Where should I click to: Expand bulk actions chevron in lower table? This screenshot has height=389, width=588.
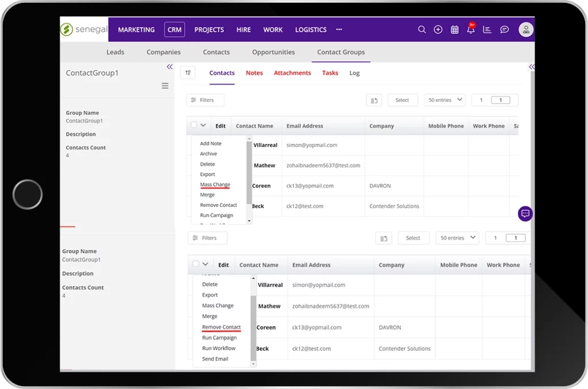pos(205,264)
